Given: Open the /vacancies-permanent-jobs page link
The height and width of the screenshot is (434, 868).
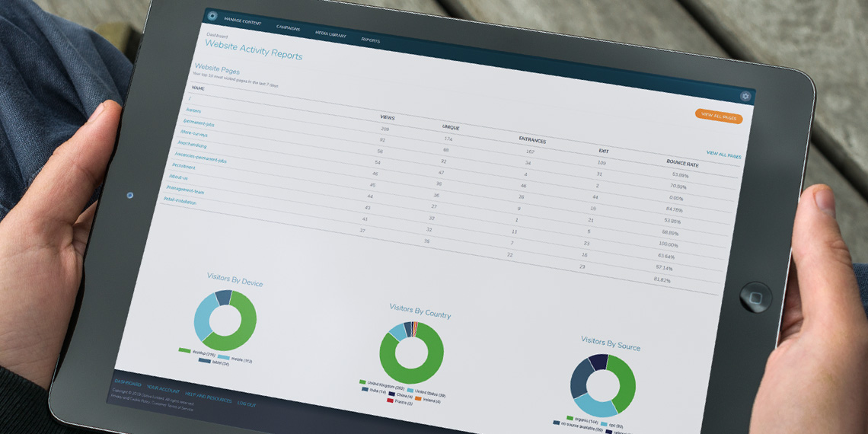Looking at the screenshot, I should point(201,157).
